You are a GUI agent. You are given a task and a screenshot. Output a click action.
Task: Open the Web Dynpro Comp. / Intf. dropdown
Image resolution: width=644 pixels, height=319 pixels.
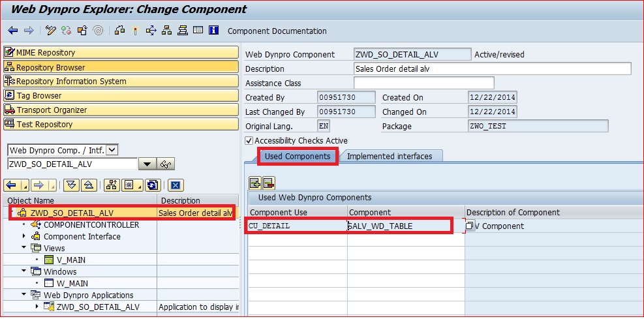click(x=112, y=150)
